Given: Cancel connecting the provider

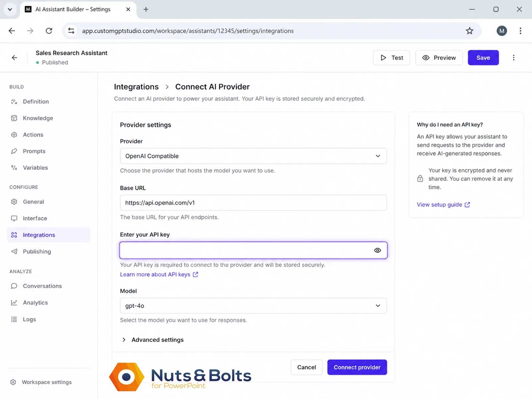Looking at the screenshot, I should click(x=307, y=367).
